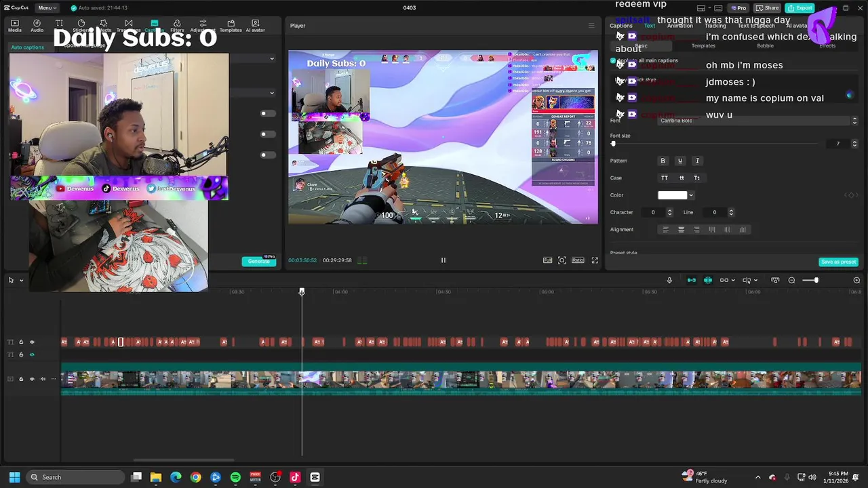The image size is (868, 488).
Task: Open the text Color dropdown arrow
Action: [x=691, y=195]
